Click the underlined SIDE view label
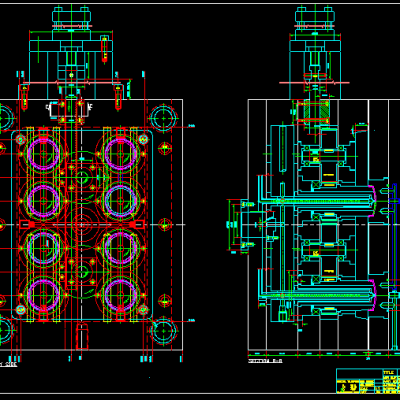The width and height of the screenshot is (400, 400). pyautogui.click(x=8, y=364)
